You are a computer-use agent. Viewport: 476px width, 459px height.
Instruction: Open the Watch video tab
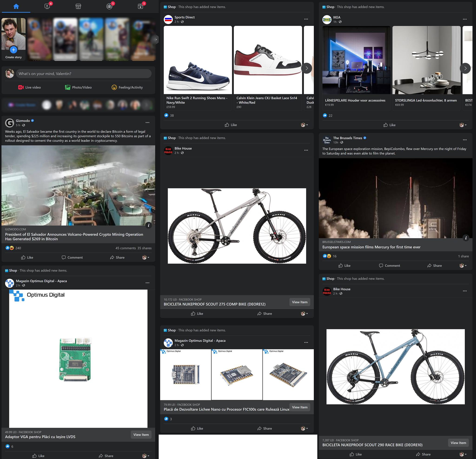47,6
